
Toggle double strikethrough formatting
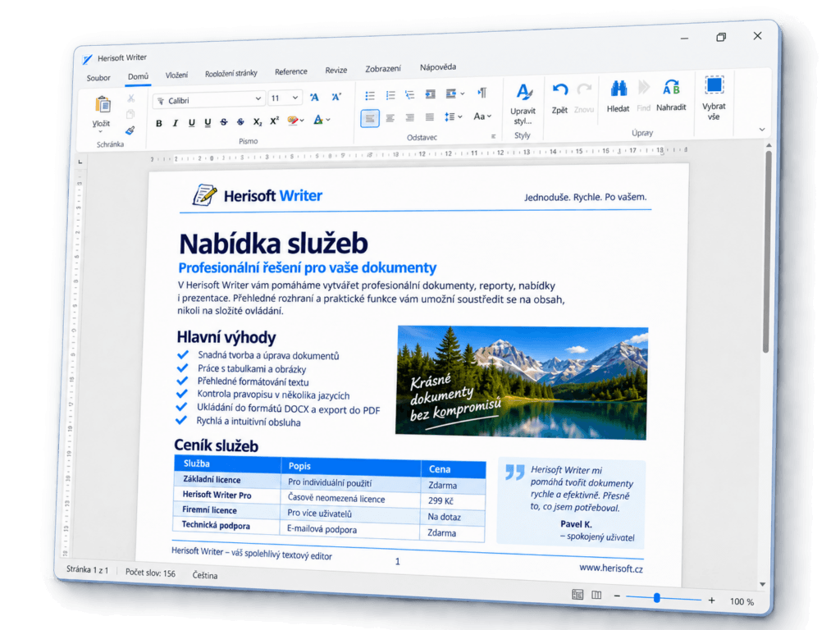[240, 122]
